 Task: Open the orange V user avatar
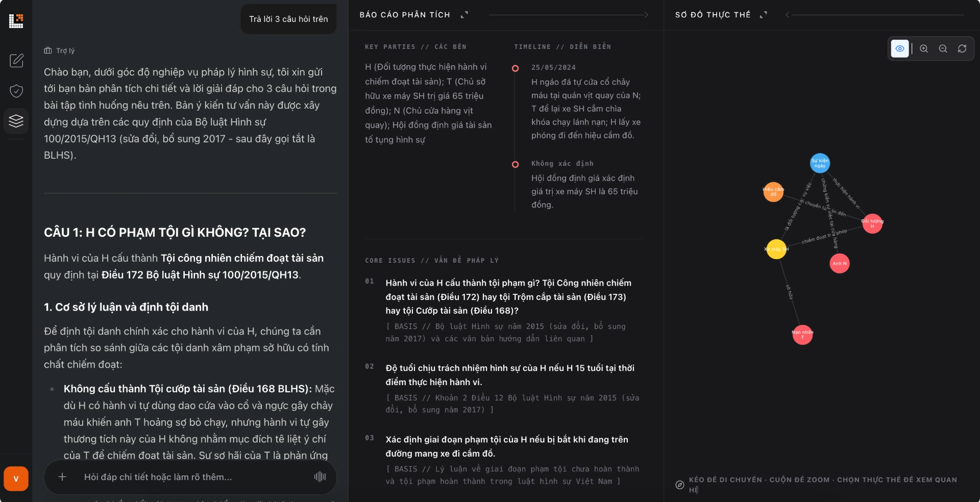click(x=16, y=479)
